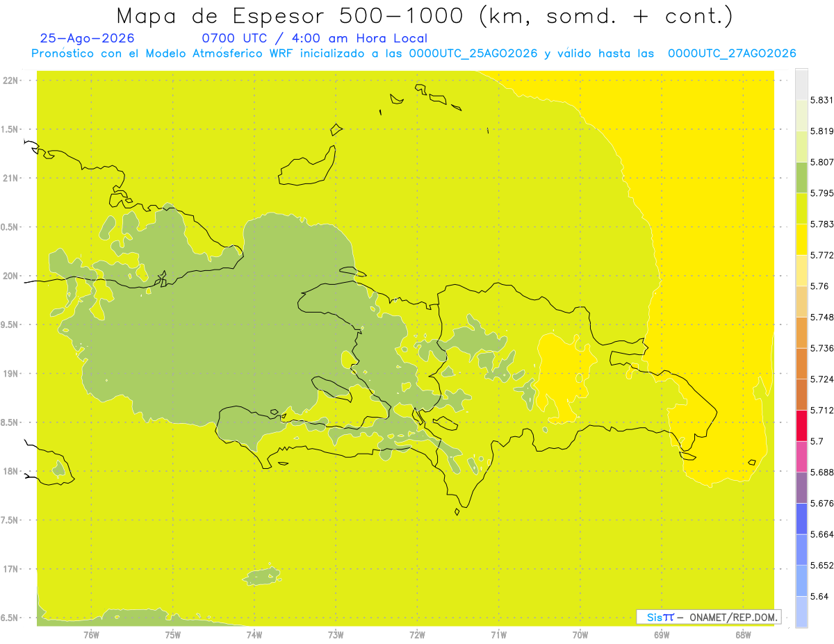Click legend value '5.748'
834x644 pixels.
(821, 317)
